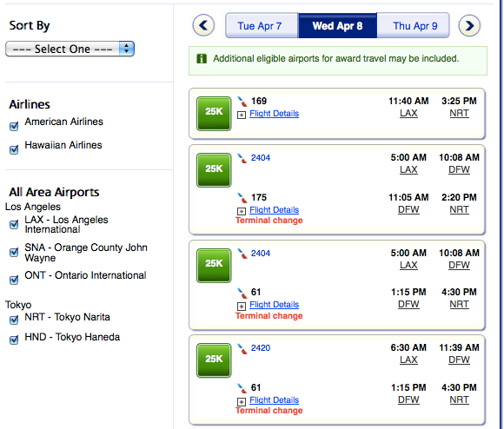The image size is (504, 429).
Task: Open the Sort By Select One dropdown
Action: 70,49
